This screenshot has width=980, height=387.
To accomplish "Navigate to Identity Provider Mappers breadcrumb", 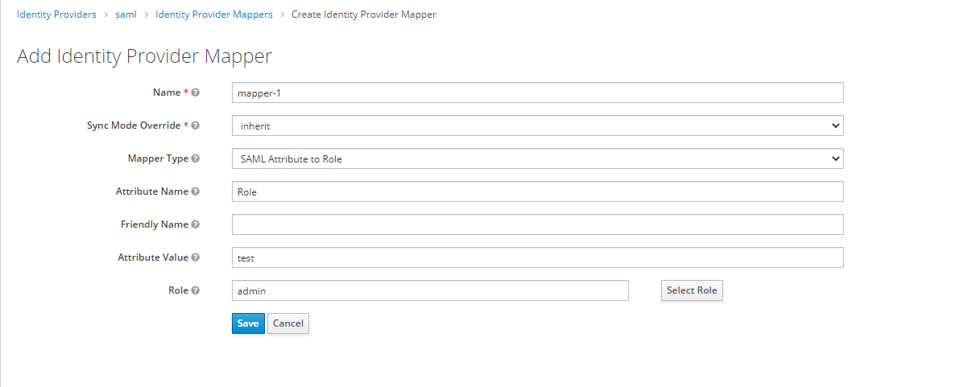I will pos(214,14).
